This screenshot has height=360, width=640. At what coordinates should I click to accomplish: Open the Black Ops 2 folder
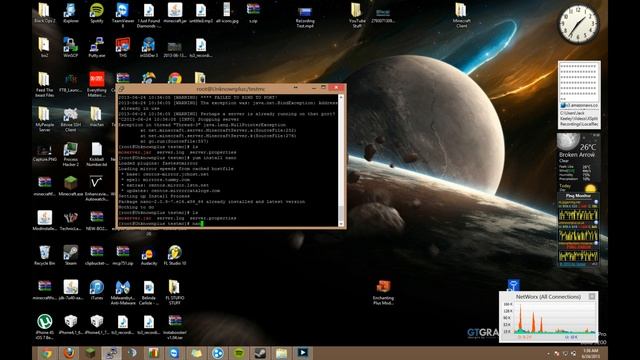44,13
